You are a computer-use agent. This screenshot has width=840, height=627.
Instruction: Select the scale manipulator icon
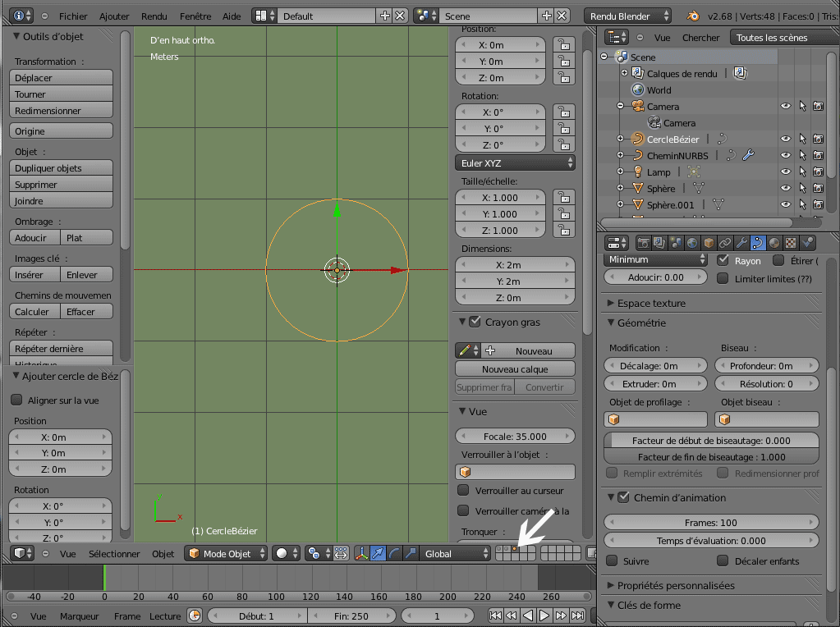[x=411, y=554]
